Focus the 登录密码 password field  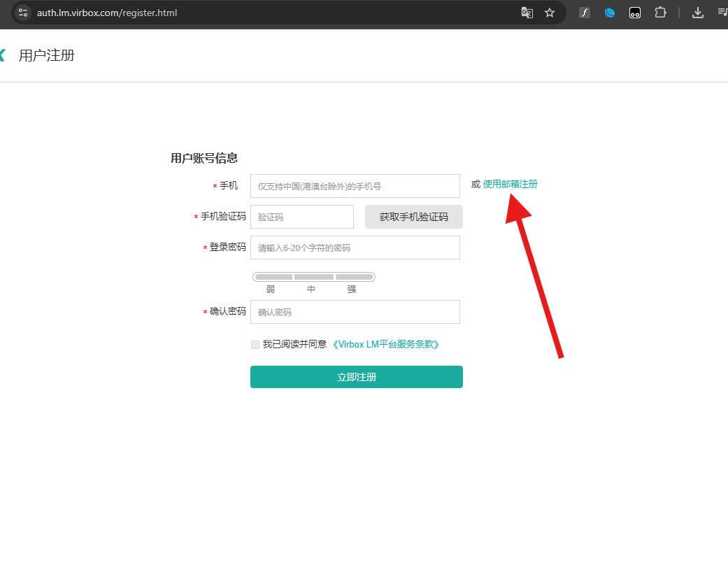tap(355, 248)
